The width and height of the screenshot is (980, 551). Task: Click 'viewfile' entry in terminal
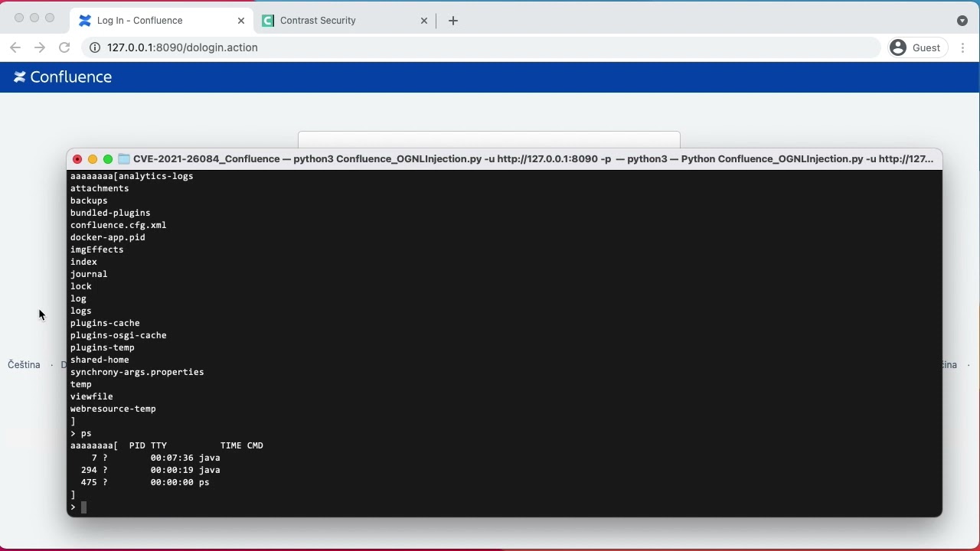92,396
